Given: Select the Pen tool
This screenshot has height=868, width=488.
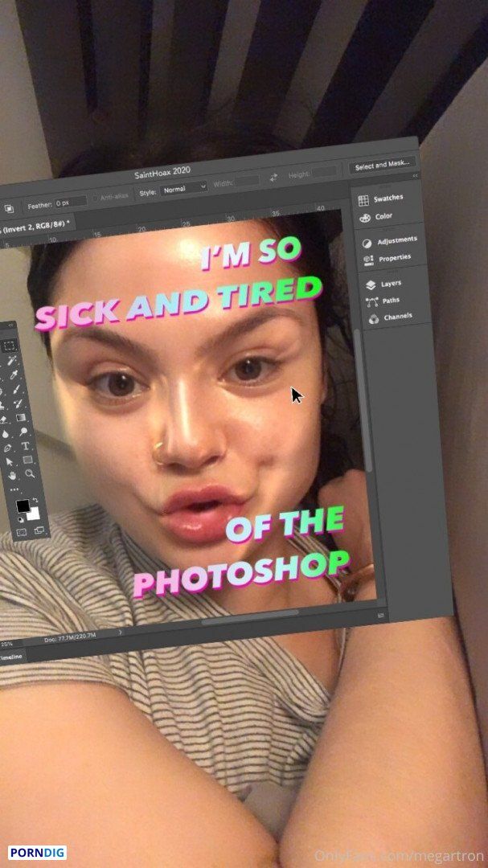Looking at the screenshot, I should [x=7, y=448].
